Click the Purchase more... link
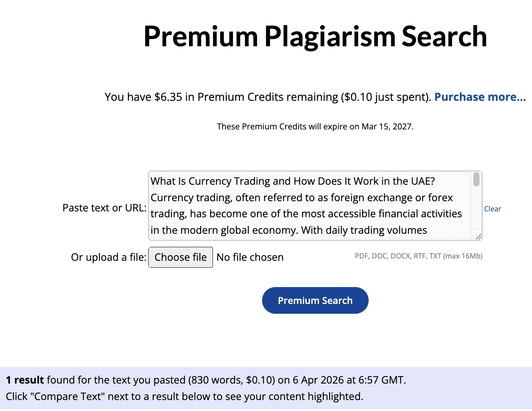The height and width of the screenshot is (411, 532). [480, 97]
